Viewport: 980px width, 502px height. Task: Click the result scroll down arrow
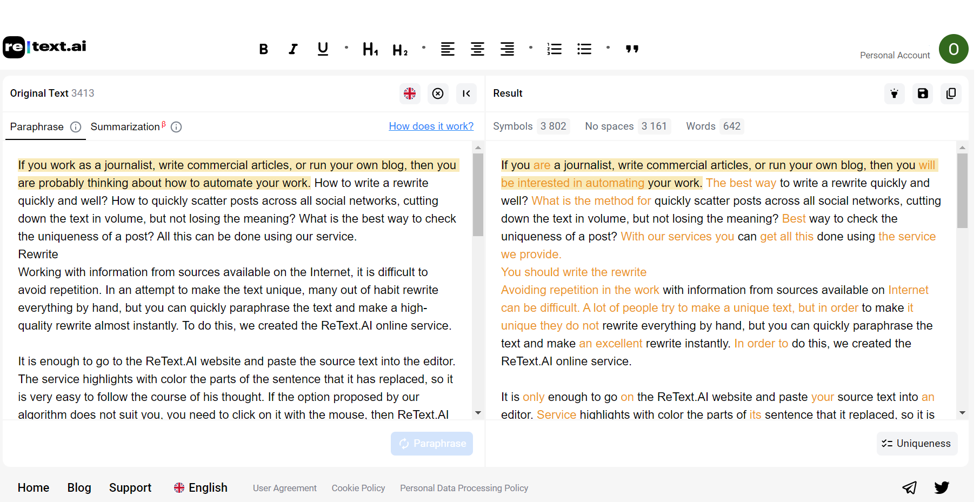click(962, 413)
